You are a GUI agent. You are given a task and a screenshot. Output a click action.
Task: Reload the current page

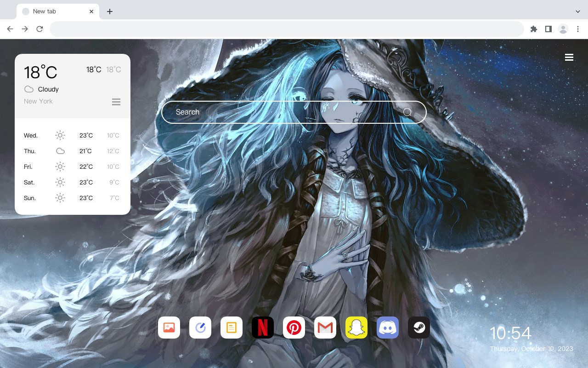(40, 29)
